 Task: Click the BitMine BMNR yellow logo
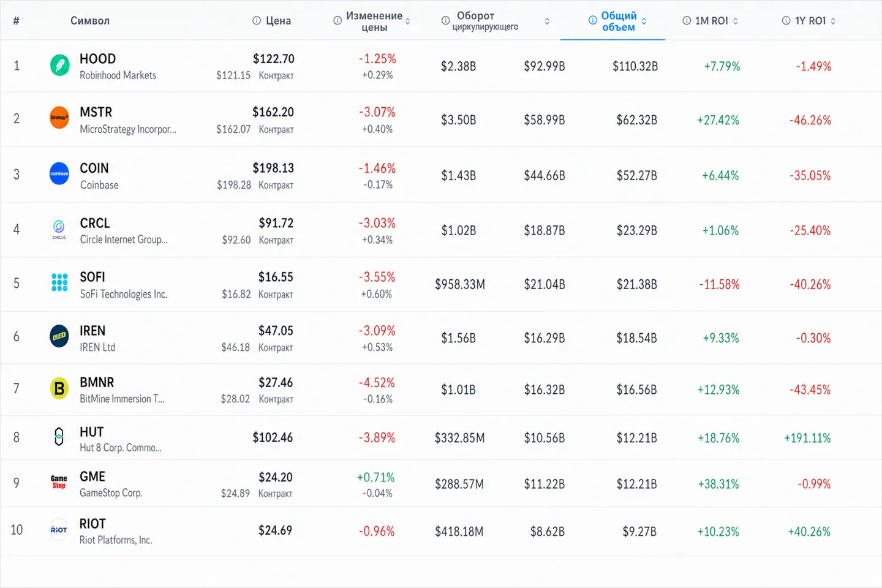point(59,388)
